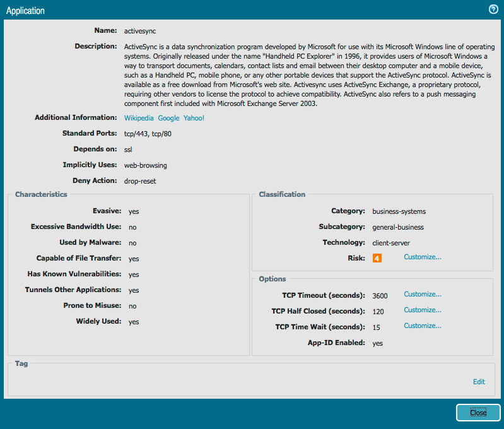Click the TCP Timeout value 3600
Screen dimensions: 504x429
click(x=380, y=296)
